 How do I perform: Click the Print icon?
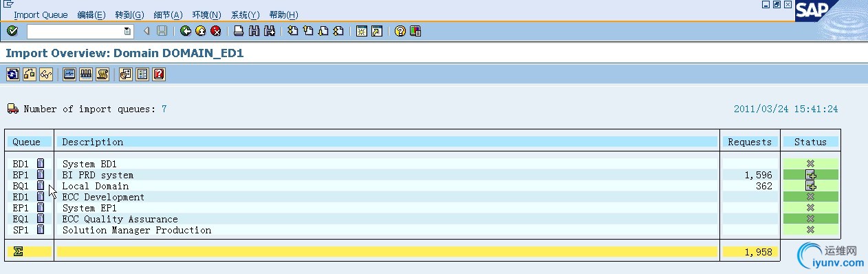[239, 31]
